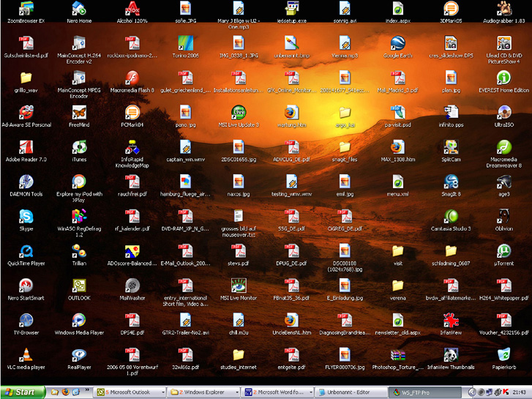Open the Start menu
Screen dimensions: 532x399
pos(20,392)
